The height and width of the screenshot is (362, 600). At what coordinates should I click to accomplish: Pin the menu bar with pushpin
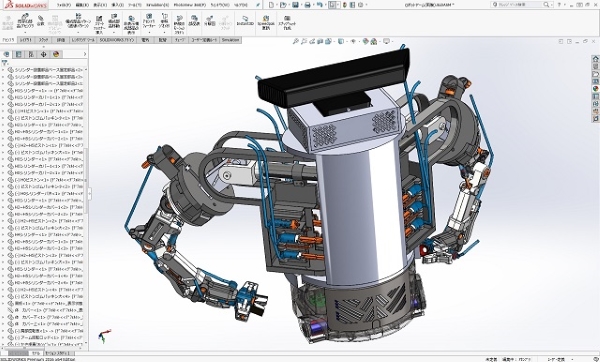coord(258,5)
